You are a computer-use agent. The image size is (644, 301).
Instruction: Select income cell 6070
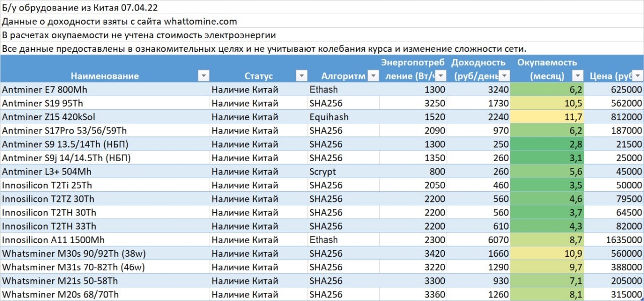pyautogui.click(x=479, y=240)
